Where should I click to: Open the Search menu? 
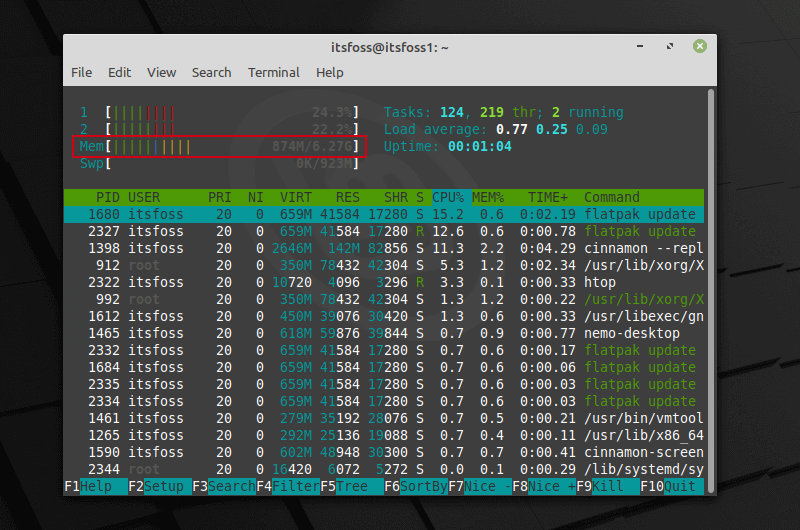click(x=211, y=72)
